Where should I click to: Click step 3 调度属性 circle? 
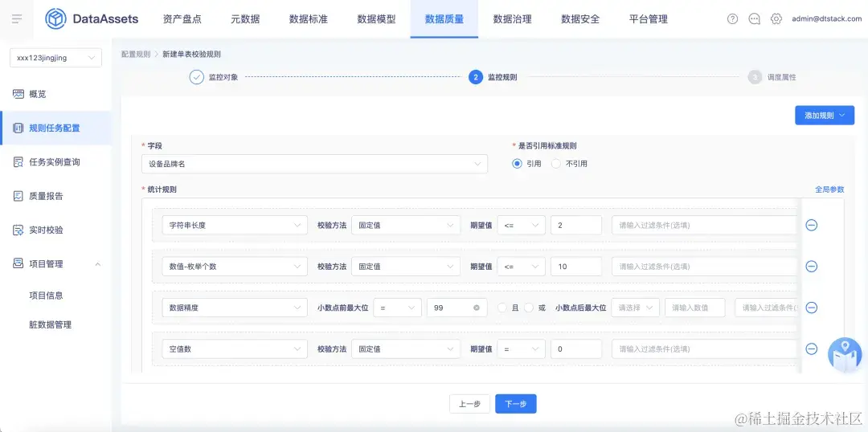tap(755, 77)
